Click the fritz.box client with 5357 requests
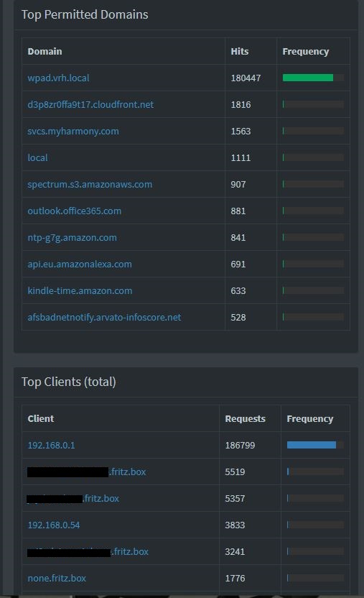The width and height of the screenshot is (364, 598). coord(73,499)
